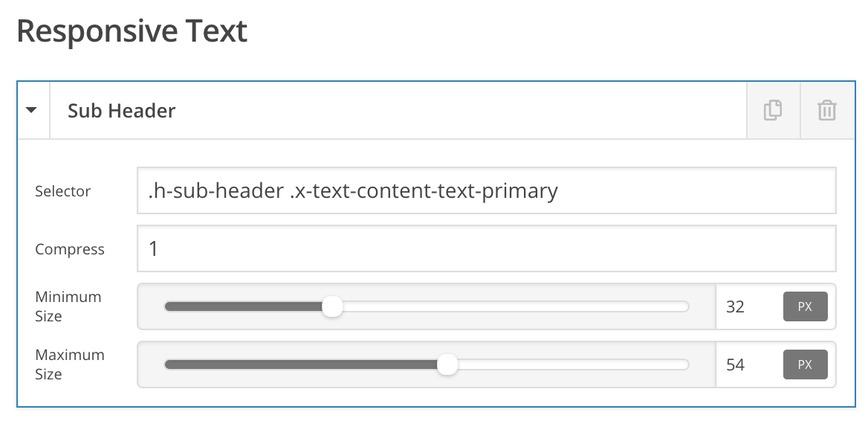This screenshot has width=868, height=424.
Task: Click the filled Maximum Size track portion
Action: pyautogui.click(x=300, y=364)
